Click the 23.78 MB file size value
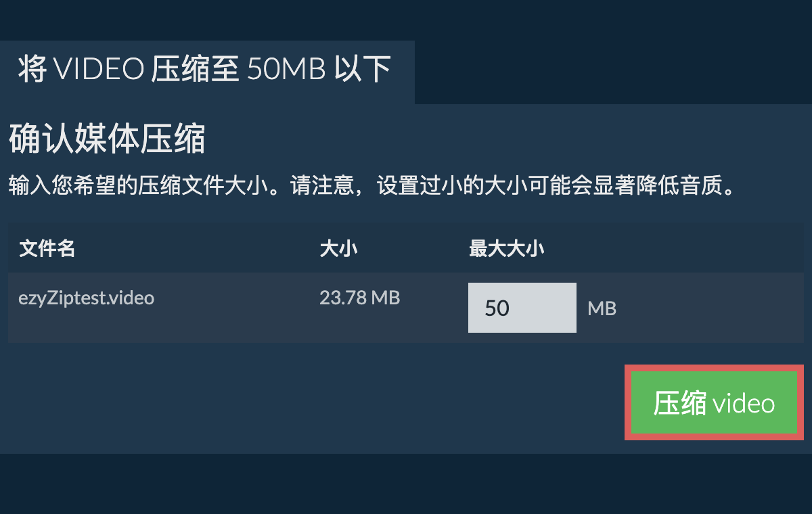This screenshot has width=812, height=514. (359, 298)
